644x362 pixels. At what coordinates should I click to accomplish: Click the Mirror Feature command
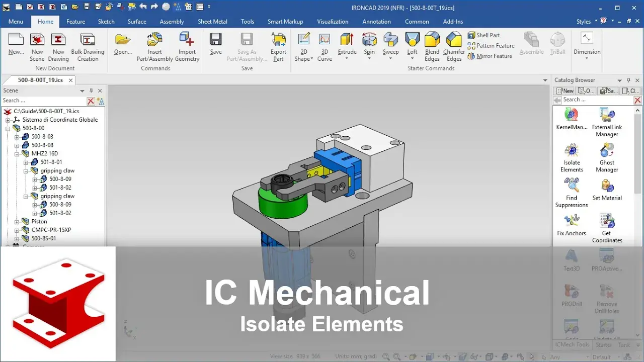pyautogui.click(x=490, y=56)
